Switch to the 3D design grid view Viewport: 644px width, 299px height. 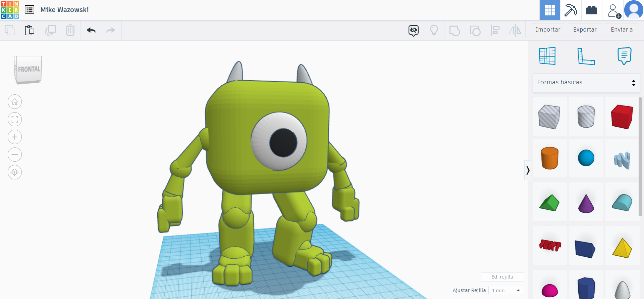550,10
